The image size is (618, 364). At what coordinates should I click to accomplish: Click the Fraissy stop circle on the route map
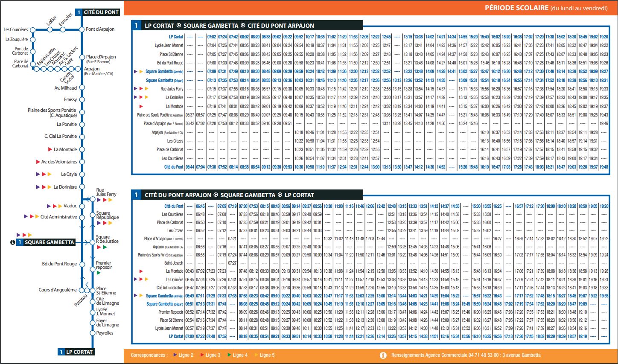point(82,100)
